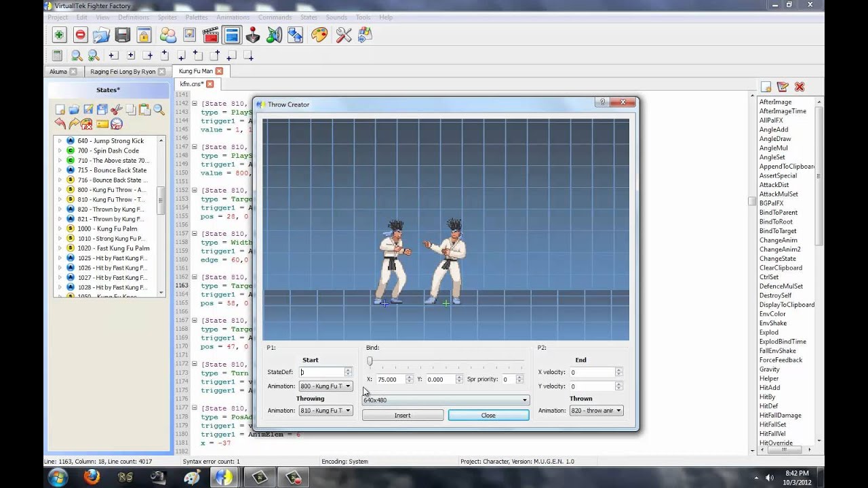Close the kfm.cns* file tab
The image size is (868, 488).
tap(210, 84)
